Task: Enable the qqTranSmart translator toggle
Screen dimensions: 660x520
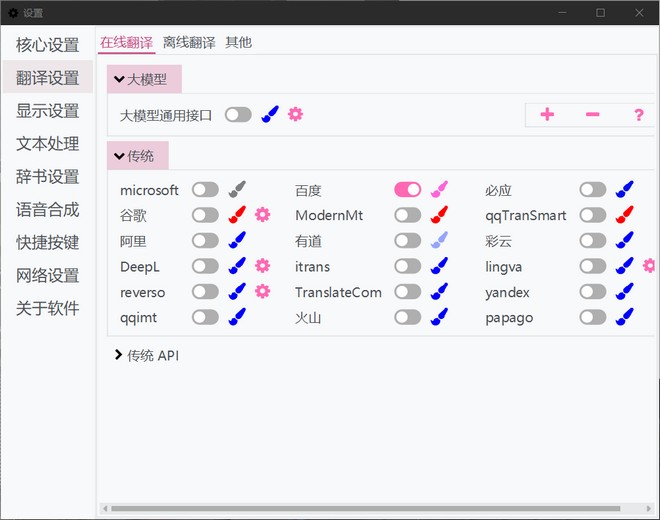Action: tap(593, 215)
